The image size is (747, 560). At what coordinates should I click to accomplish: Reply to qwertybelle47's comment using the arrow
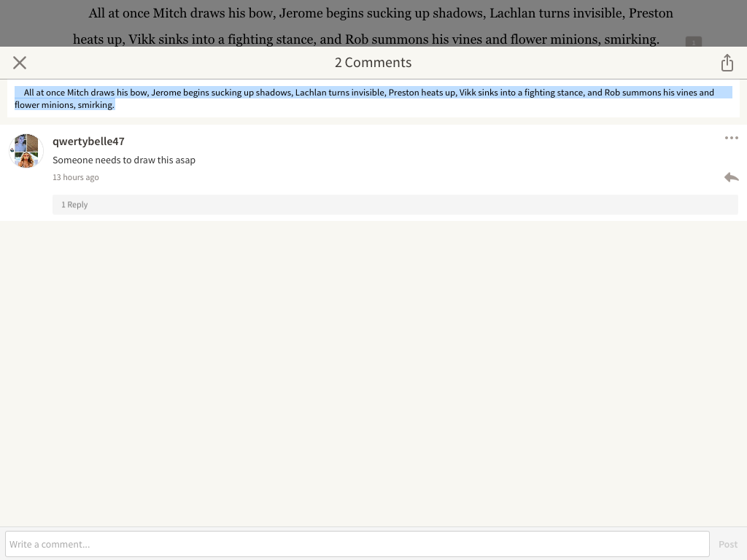pos(731,178)
